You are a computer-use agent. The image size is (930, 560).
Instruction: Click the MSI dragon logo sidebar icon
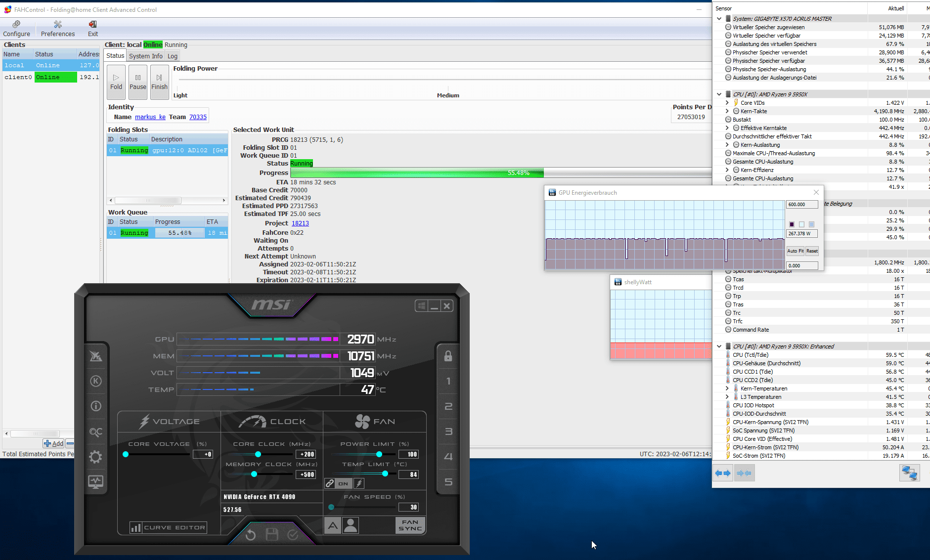click(96, 356)
